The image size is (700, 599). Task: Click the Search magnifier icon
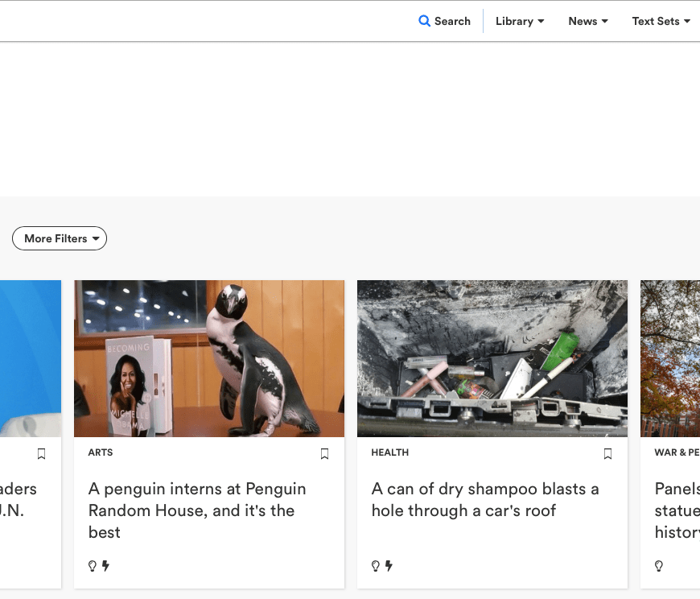click(424, 21)
